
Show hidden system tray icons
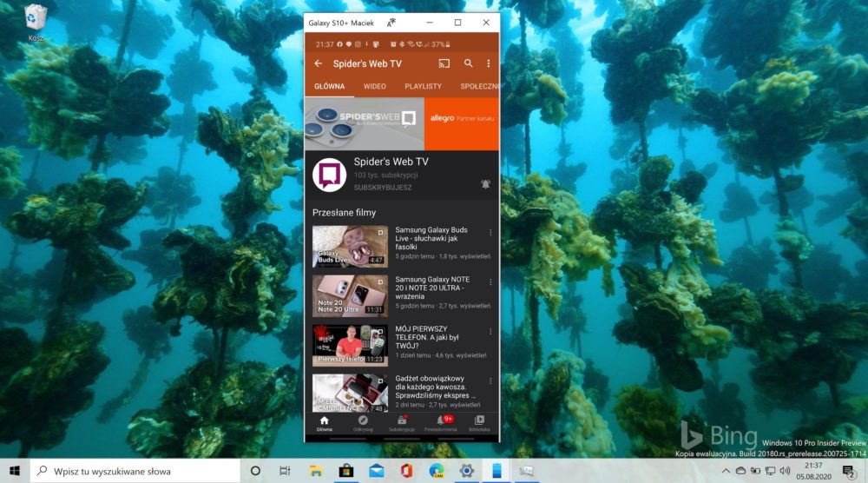click(726, 471)
